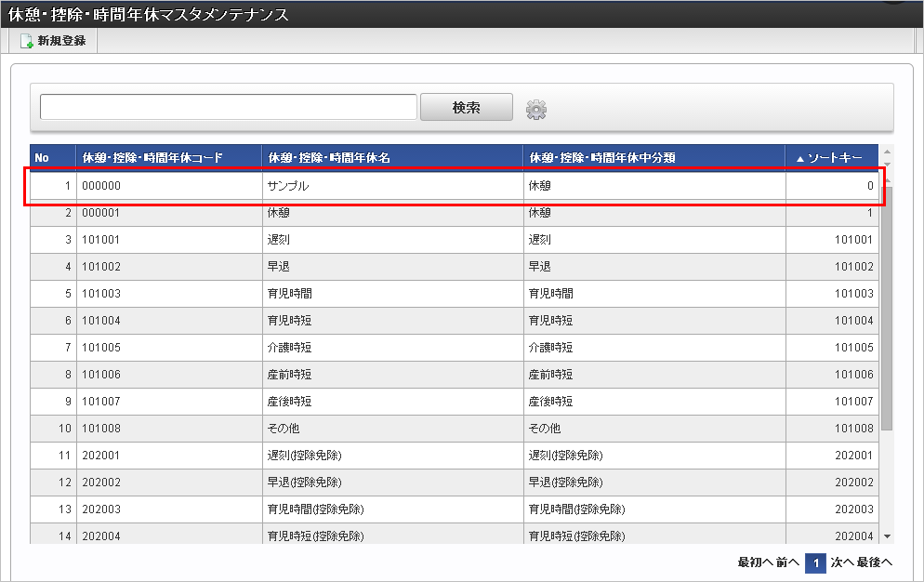Click sort key value 101005

point(854,348)
